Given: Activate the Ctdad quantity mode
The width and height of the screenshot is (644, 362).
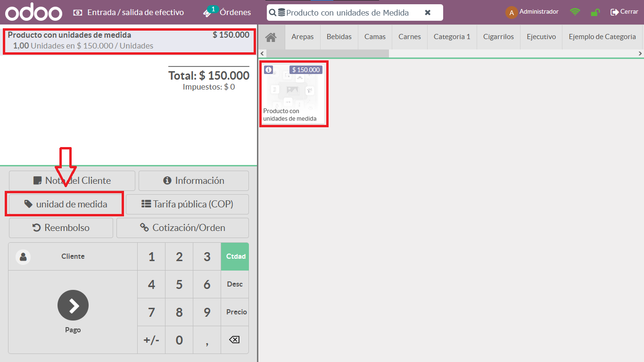Looking at the screenshot, I should click(235, 256).
